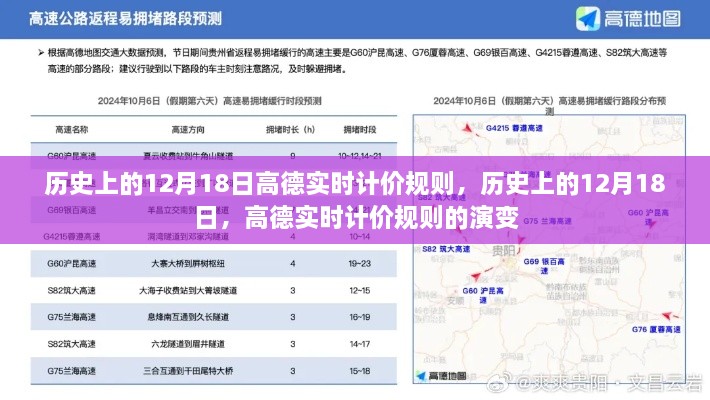Click the time range 12~15
Viewport: 710px width, 400px height.
tap(360, 290)
